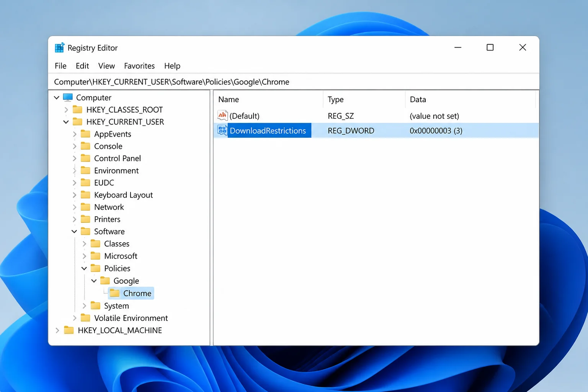Viewport: 588px width, 392px height.
Task: Select the Network key label
Action: point(109,207)
